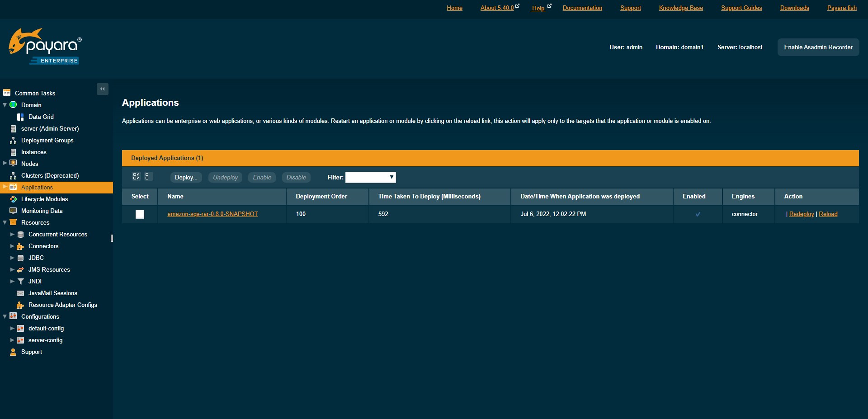Click the Connectors puzzle-piece icon

pos(21,246)
